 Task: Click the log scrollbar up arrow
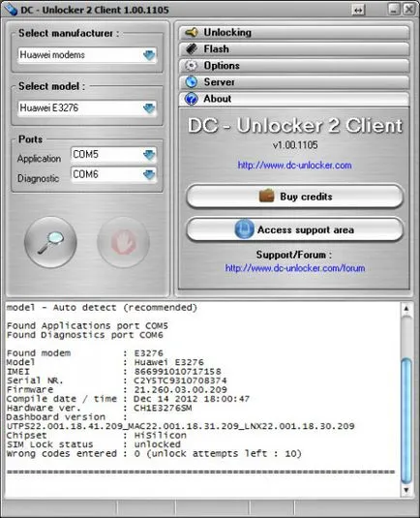coord(406,309)
